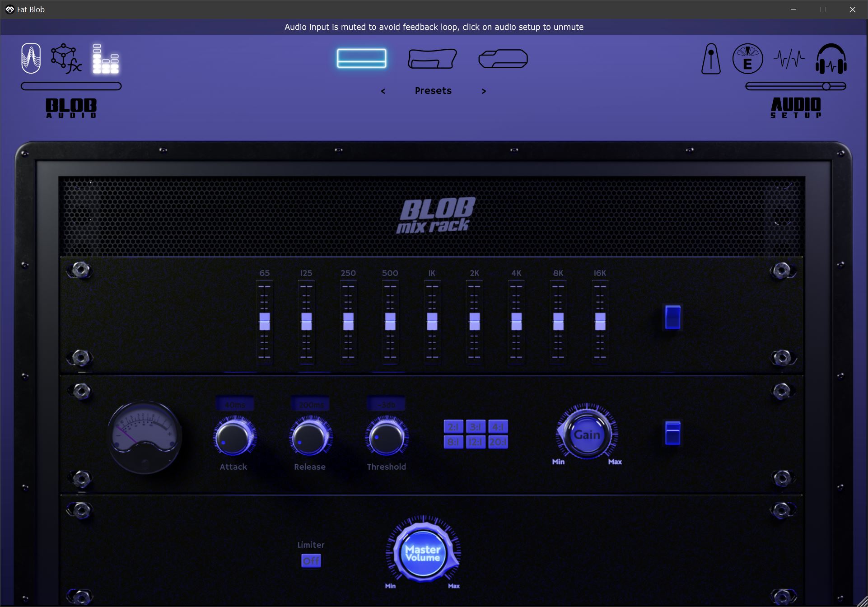Viewport: 868px width, 607px height.
Task: Select the glowing rack preset shape icon
Action: tap(361, 58)
